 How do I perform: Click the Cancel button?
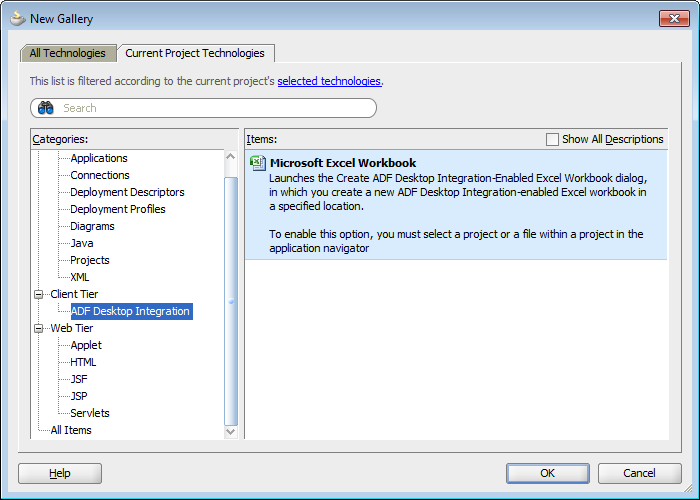639,473
